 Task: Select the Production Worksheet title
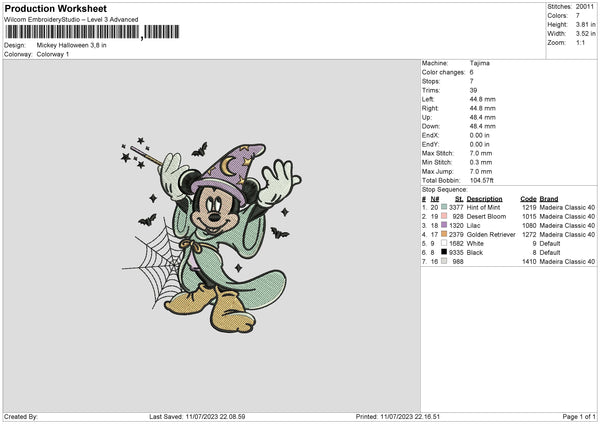(55, 9)
